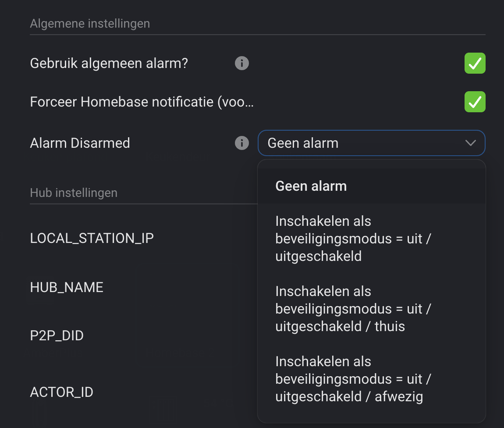Click the Algemene instellingen section header
504x428 pixels.
click(90, 23)
